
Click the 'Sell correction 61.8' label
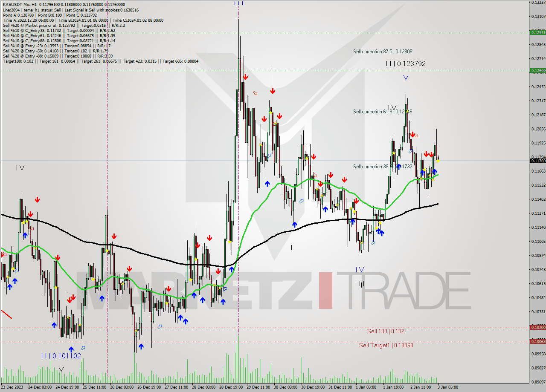[x=383, y=112]
